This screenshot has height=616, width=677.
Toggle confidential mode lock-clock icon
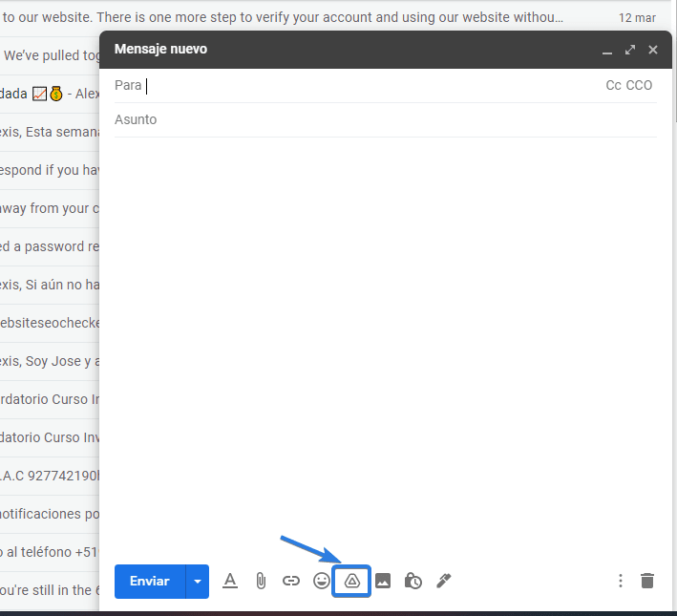(413, 581)
